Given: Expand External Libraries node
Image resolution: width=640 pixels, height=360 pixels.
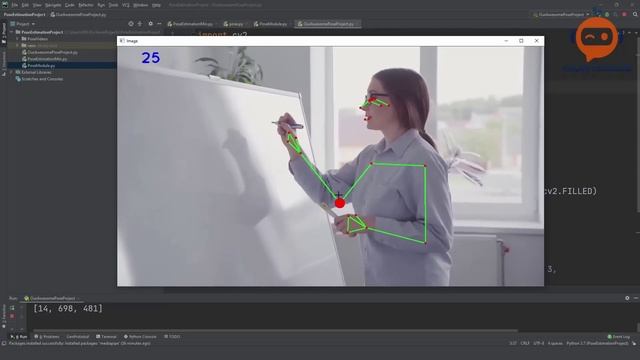Looking at the screenshot, I should pyautogui.click(x=12, y=72).
